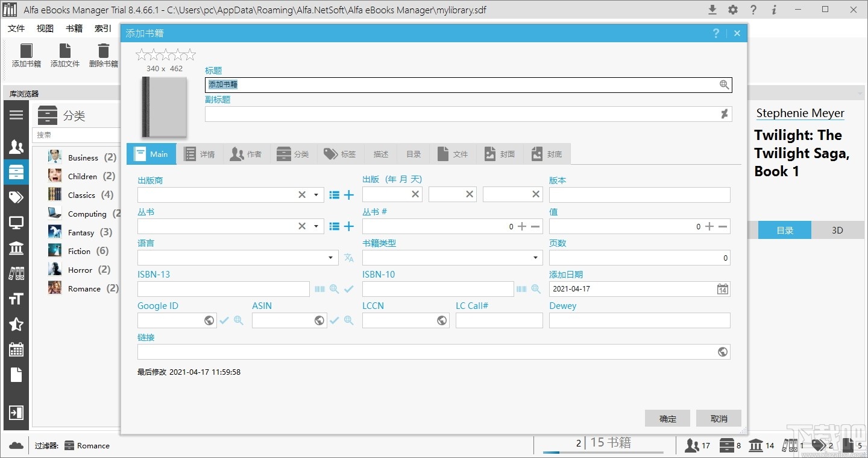The height and width of the screenshot is (458, 868).
Task: Click the 确定 button to confirm
Action: 667,418
